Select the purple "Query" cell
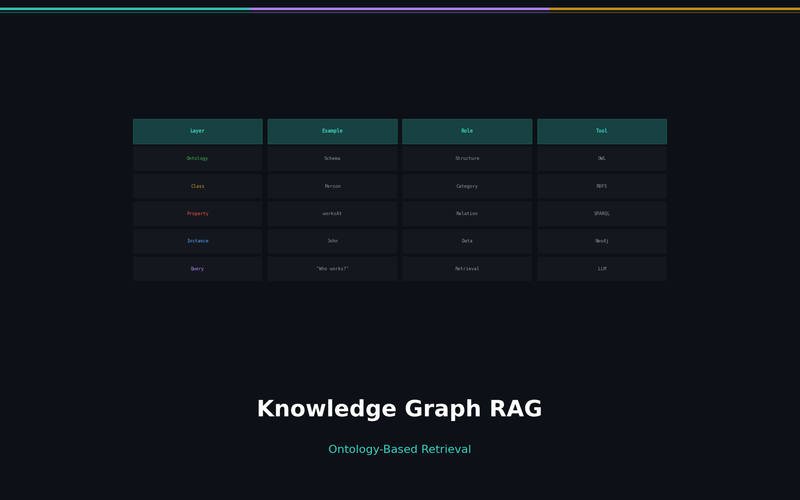Viewport: 800px width, 500px height. pos(197,269)
